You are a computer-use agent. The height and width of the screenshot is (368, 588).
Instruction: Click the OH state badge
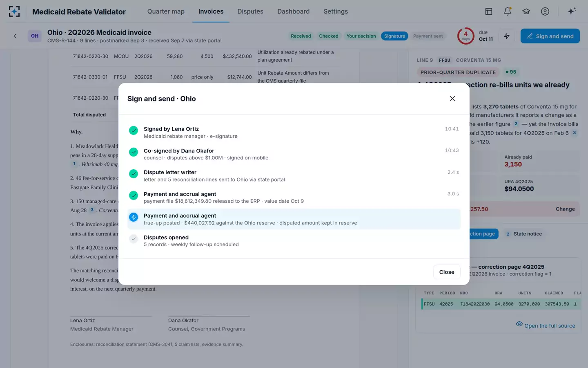point(35,36)
